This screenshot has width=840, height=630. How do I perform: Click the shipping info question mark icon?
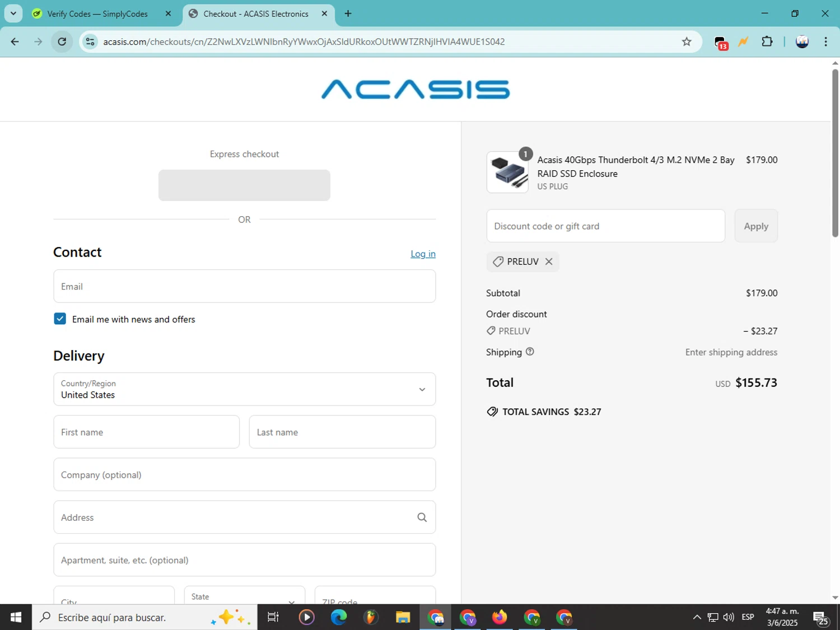coord(530,352)
